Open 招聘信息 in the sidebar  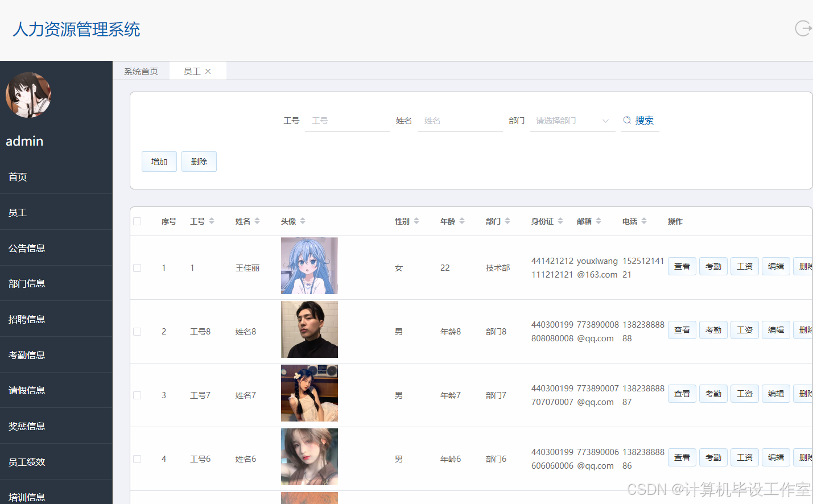pyautogui.click(x=56, y=319)
